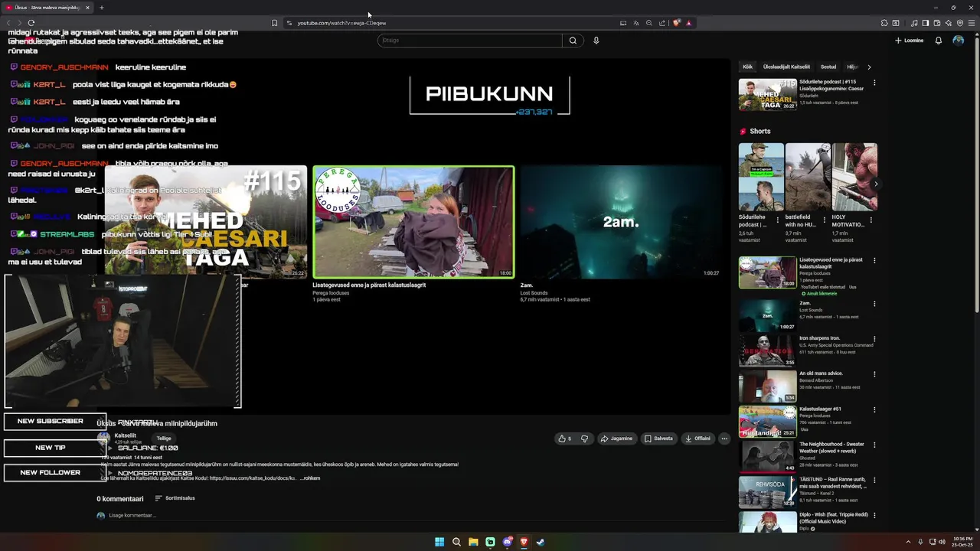The height and width of the screenshot is (551, 980).
Task: Open the notifications bell
Action: coord(939,41)
